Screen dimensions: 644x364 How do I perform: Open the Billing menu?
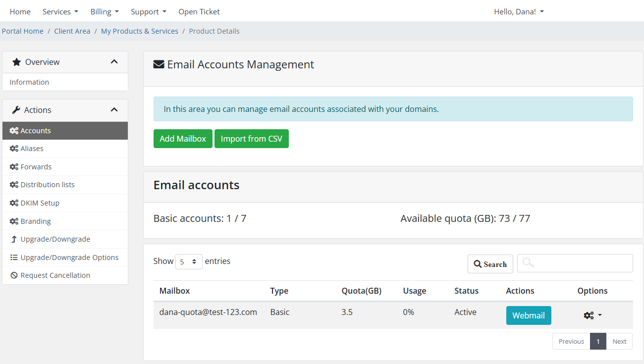click(105, 11)
